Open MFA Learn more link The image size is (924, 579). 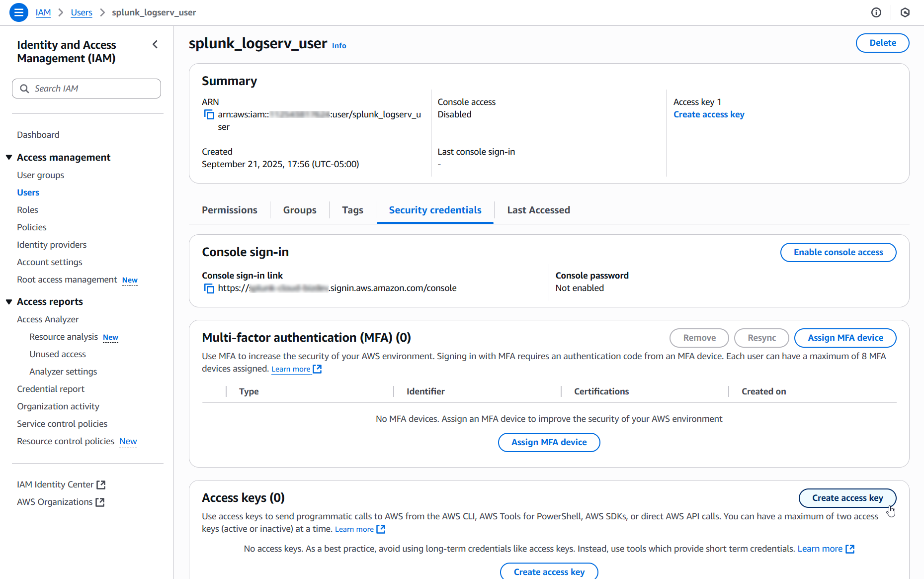pos(291,369)
